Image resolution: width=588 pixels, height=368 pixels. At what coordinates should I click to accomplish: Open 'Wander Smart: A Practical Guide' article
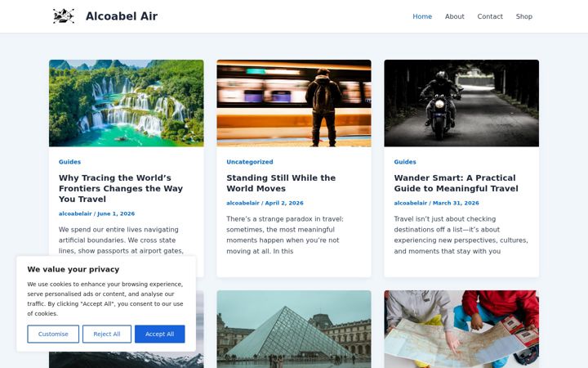click(456, 183)
